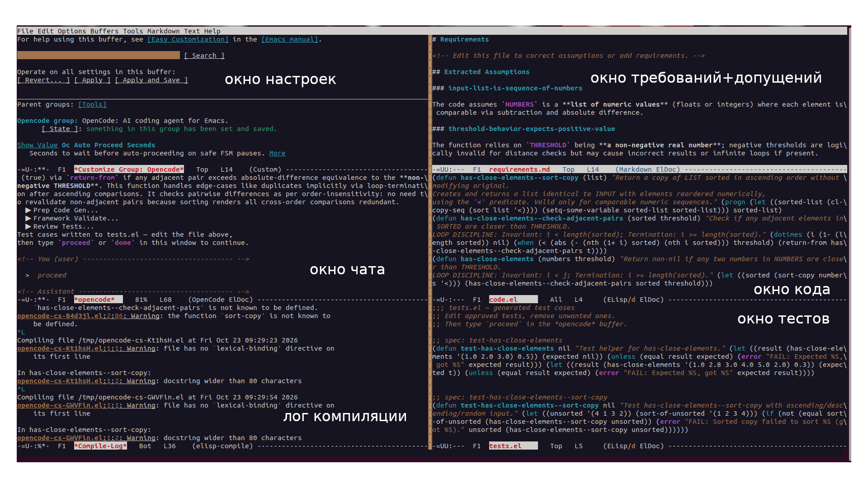The width and height of the screenshot is (868, 488).
Task: Click the Search button
Action: tap(204, 56)
